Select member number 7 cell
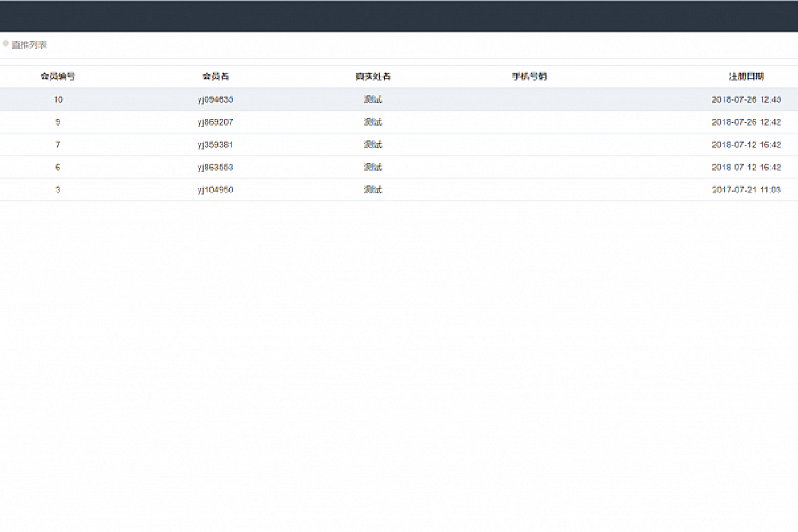798x532 pixels. tap(58, 145)
